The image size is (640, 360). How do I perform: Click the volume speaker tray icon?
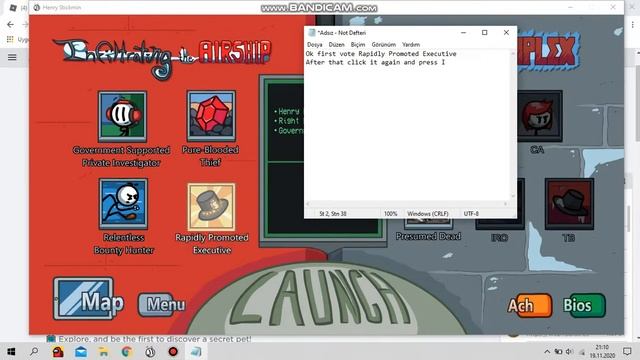[569, 352]
